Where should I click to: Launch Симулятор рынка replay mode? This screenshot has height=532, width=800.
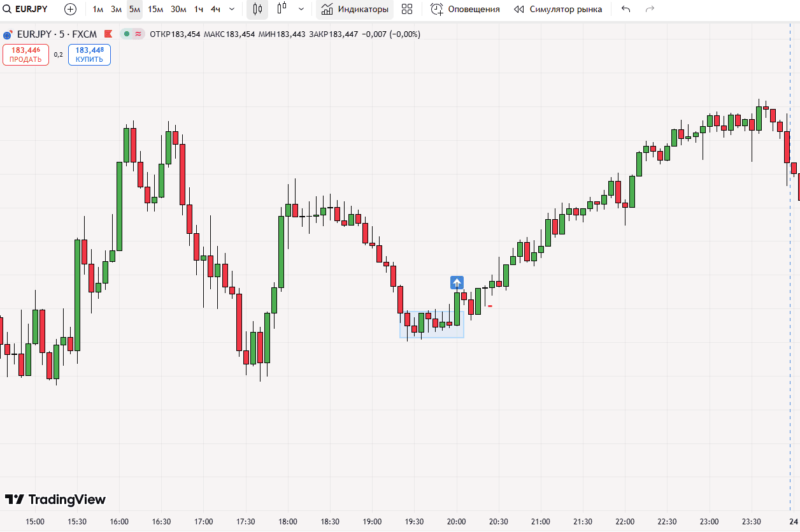(558, 9)
